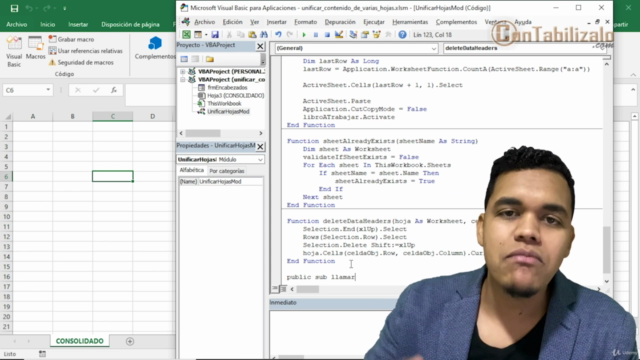Screen dimensions: 640x360
Task: Click the code window horizontal scrollbar thumb
Action: (307, 289)
